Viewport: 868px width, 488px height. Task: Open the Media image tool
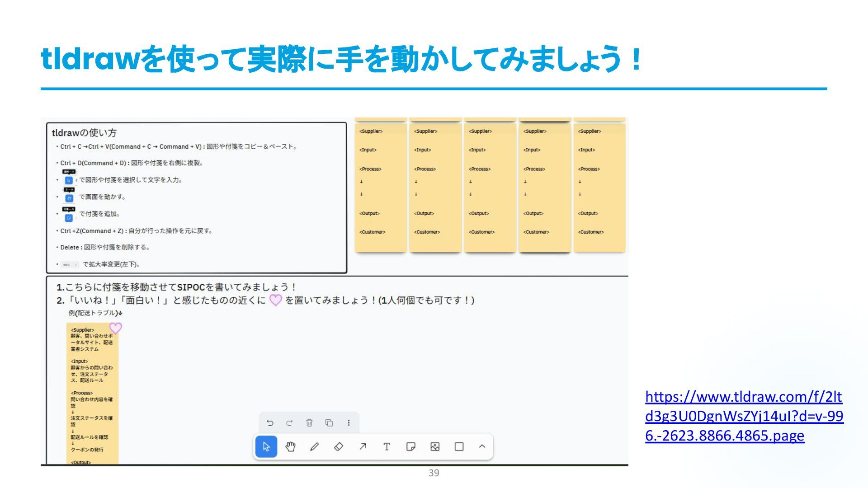click(435, 447)
